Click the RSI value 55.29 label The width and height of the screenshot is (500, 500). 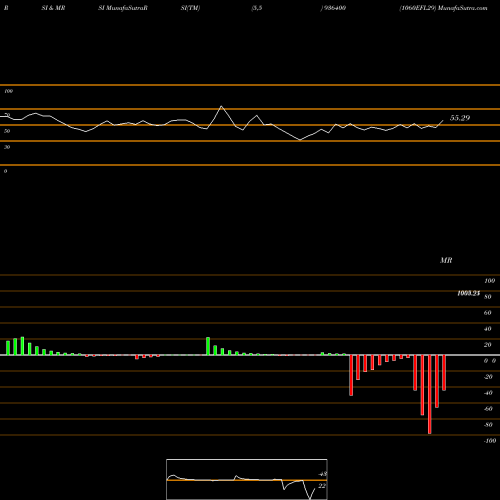460,118
